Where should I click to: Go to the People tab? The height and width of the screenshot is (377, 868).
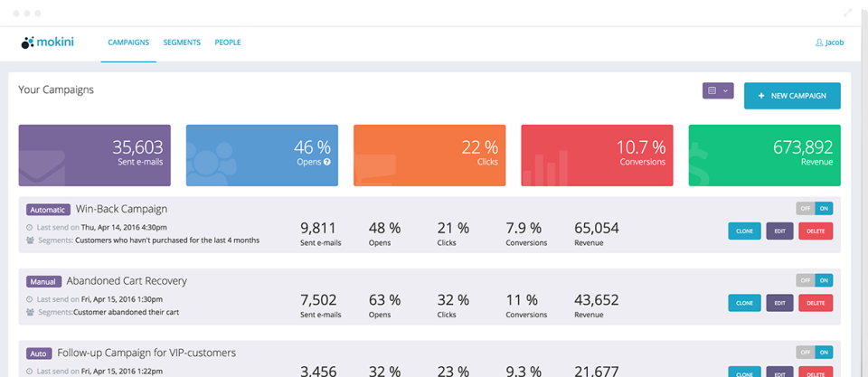[228, 42]
